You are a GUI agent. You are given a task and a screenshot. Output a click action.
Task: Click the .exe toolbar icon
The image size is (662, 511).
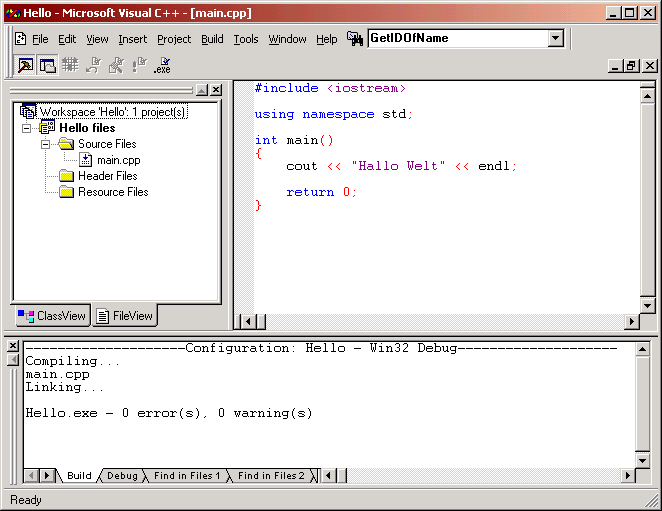[x=162, y=65]
